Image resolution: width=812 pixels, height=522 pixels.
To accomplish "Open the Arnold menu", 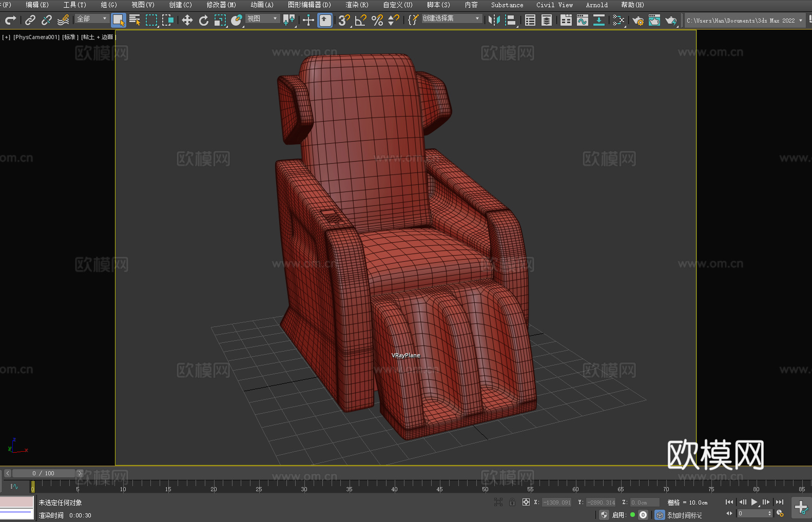I will [x=596, y=5].
